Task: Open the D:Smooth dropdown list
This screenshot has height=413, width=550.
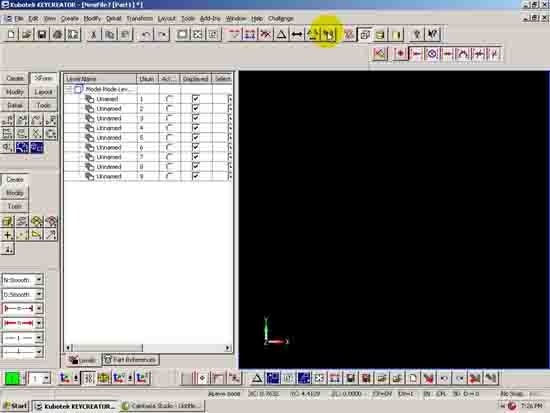Action: tap(39, 294)
